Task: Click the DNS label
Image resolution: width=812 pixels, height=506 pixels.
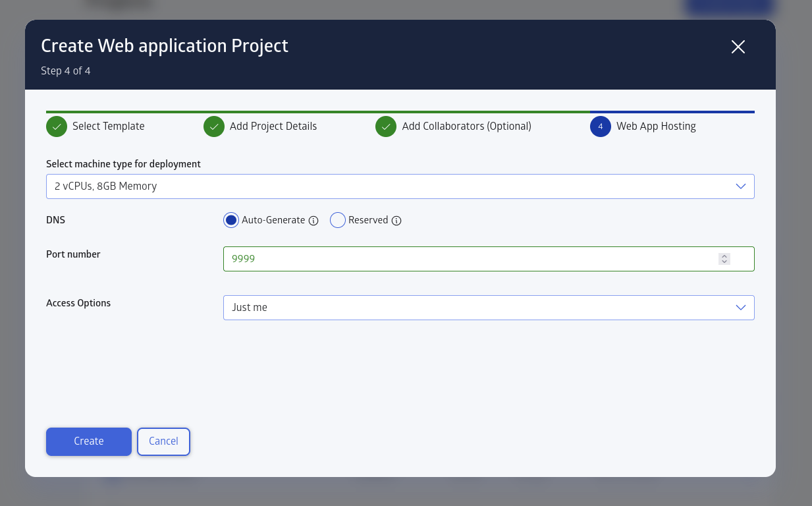Action: [55, 220]
